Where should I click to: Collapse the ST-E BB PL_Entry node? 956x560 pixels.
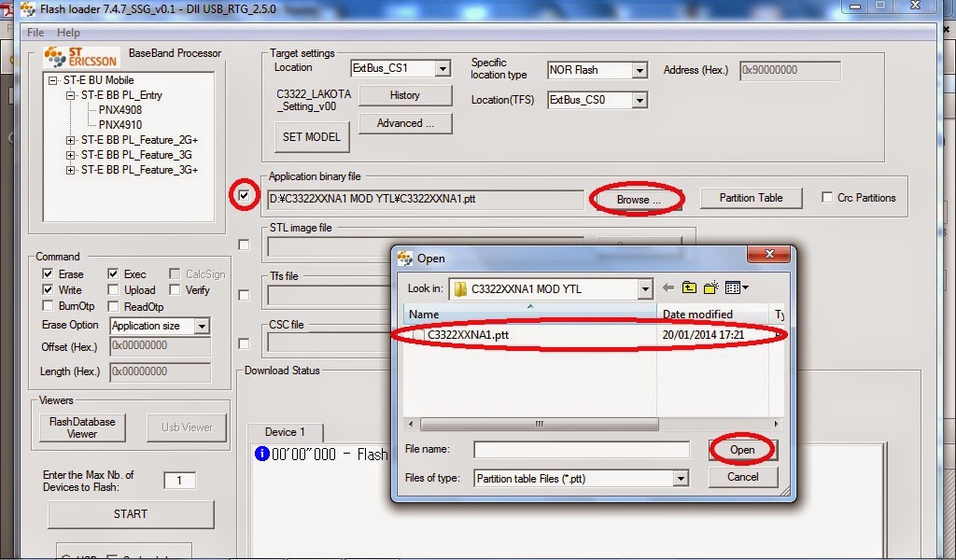click(71, 95)
